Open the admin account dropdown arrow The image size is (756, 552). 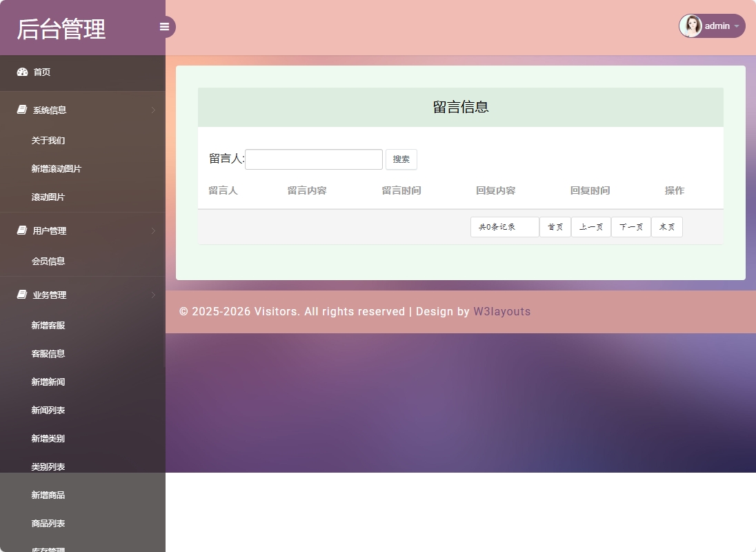click(737, 26)
